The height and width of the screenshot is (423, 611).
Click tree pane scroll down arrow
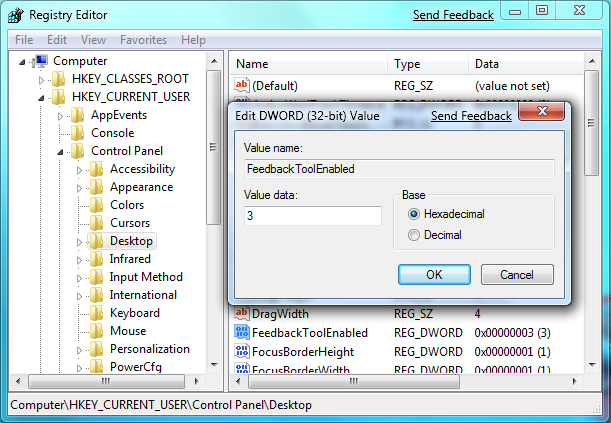pos(214,365)
